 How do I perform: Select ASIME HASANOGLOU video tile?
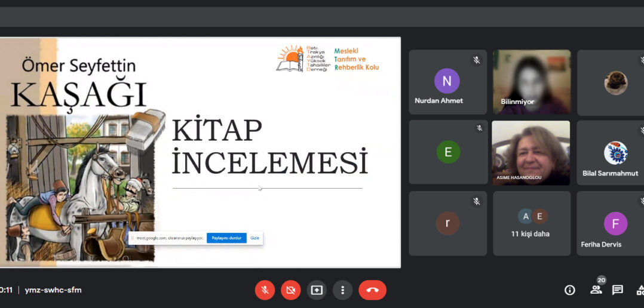[530, 153]
